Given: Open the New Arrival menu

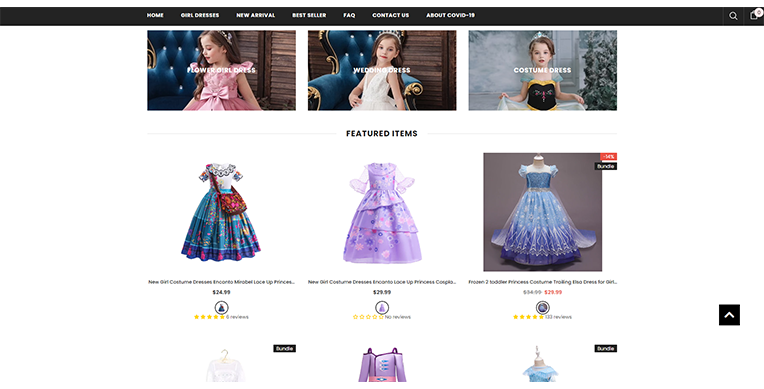Looking at the screenshot, I should pos(256,15).
